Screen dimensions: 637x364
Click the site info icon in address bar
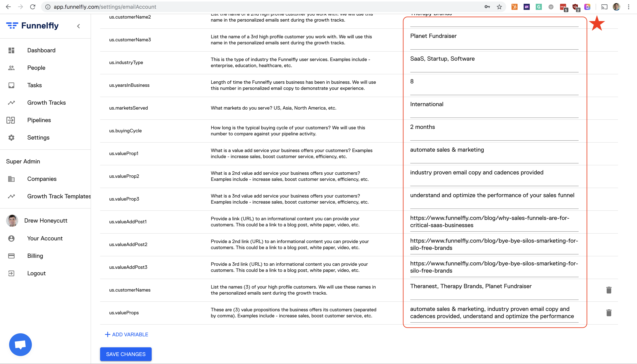pyautogui.click(x=48, y=7)
